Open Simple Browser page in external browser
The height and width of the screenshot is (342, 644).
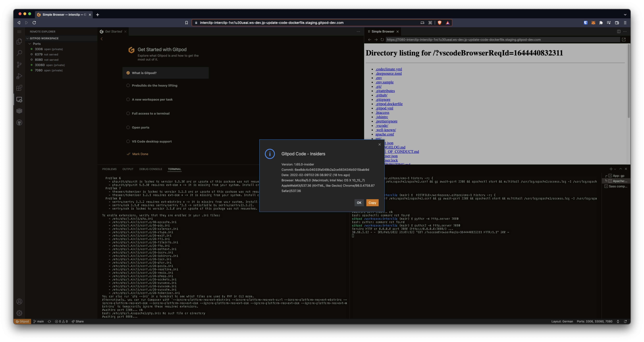click(624, 40)
